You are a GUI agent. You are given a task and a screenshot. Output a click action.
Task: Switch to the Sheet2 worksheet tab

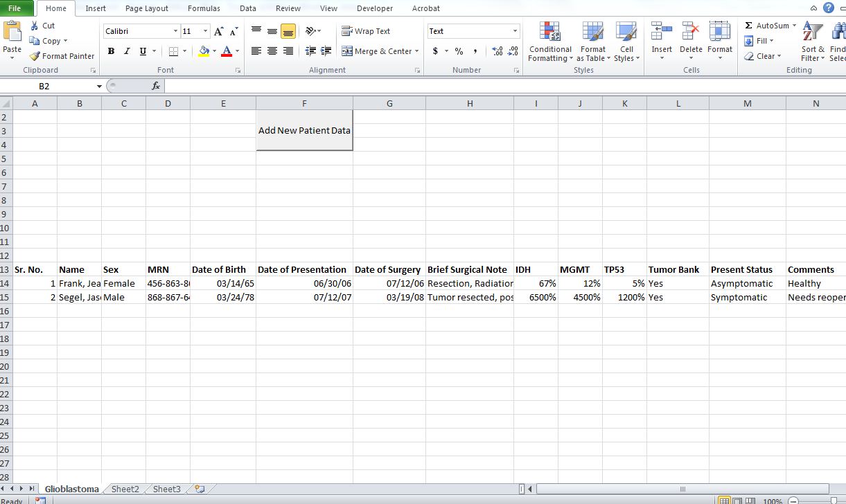125,489
